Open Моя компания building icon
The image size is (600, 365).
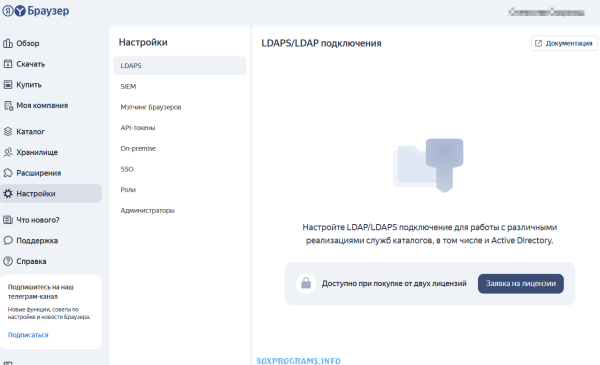8,105
